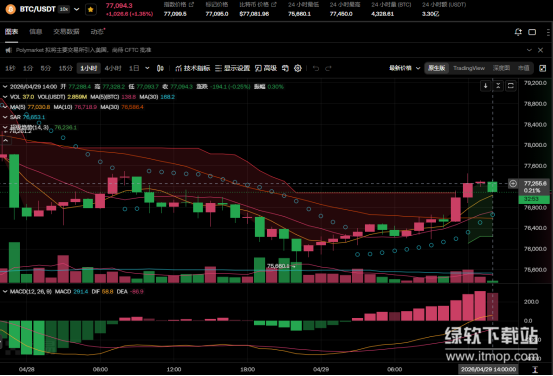Select the 1秒 timeframe
This screenshot has width=553, height=376.
click(x=10, y=68)
